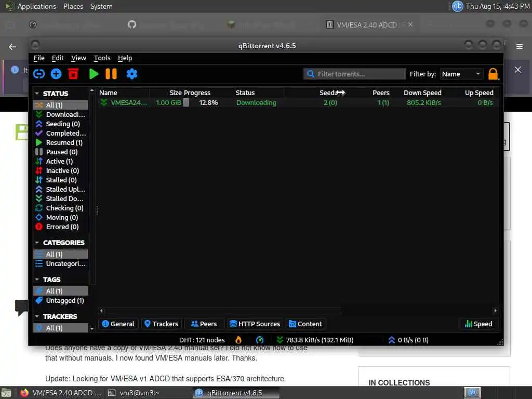Open the Tools menu
532x399 pixels.
(102, 58)
